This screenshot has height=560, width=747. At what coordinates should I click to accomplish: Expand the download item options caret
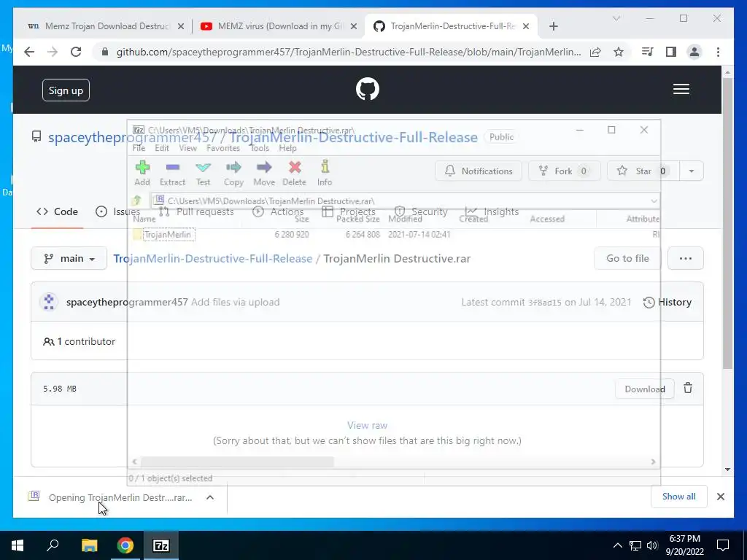click(209, 497)
